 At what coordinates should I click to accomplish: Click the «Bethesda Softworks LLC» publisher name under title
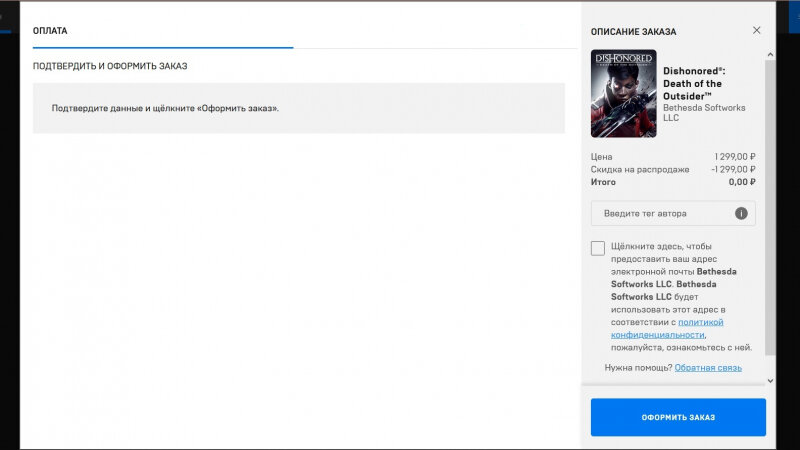pos(704,113)
